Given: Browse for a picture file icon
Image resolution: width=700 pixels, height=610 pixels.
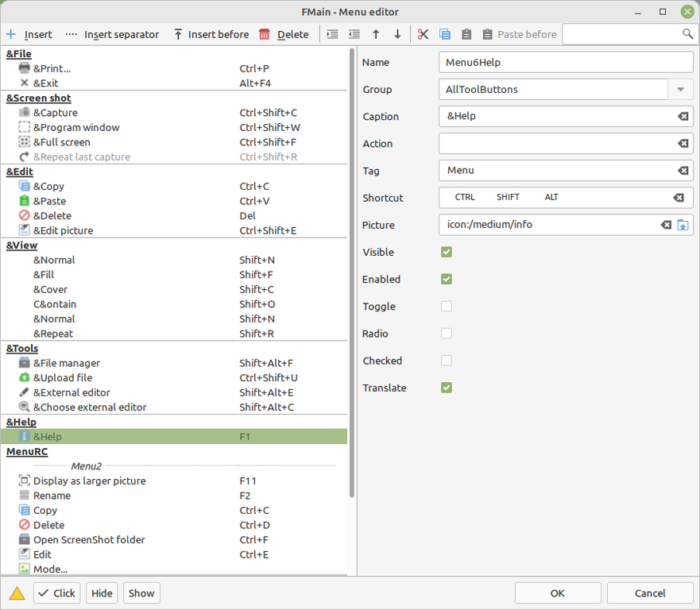Looking at the screenshot, I should pyautogui.click(x=683, y=225).
